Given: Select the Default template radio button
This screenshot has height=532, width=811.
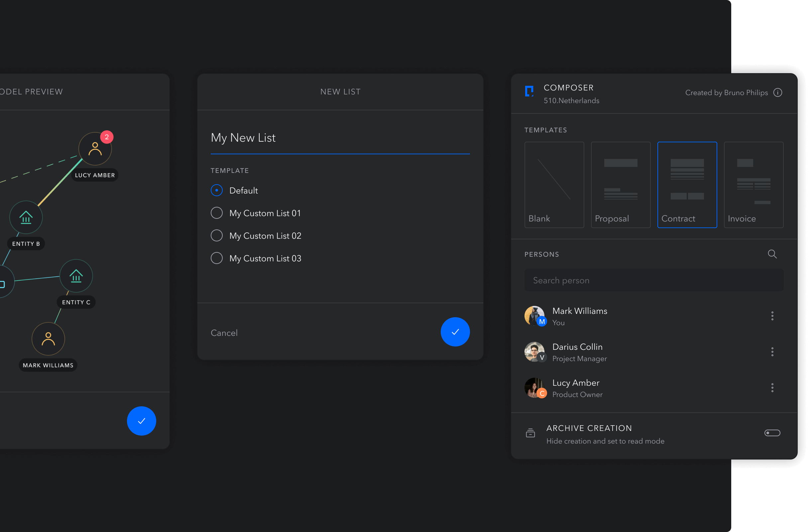Looking at the screenshot, I should [x=217, y=190].
